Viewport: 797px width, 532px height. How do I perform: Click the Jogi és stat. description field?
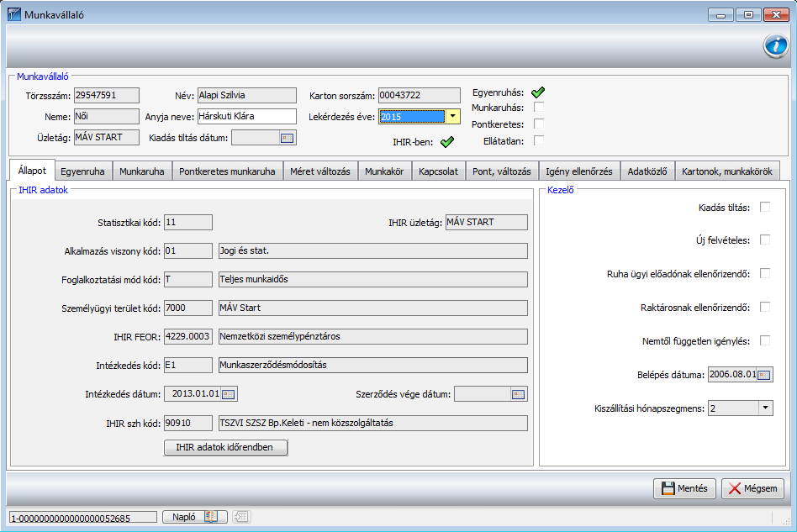[373, 251]
